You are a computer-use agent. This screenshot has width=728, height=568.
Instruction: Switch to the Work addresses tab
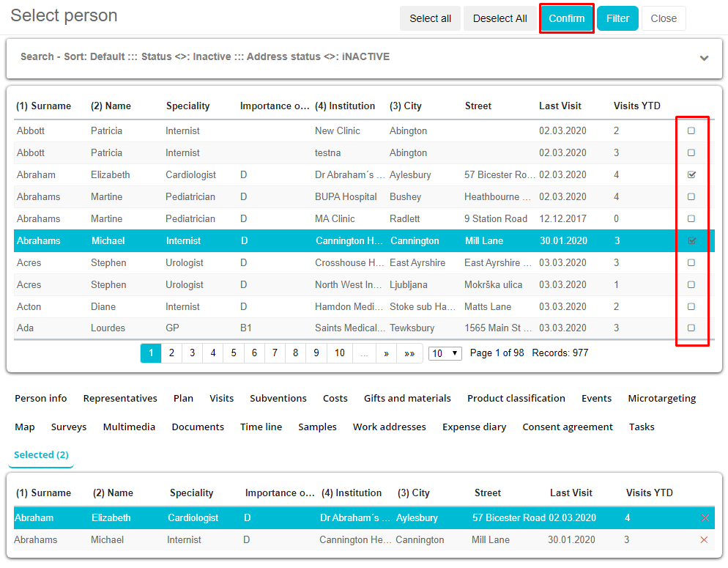[389, 427]
